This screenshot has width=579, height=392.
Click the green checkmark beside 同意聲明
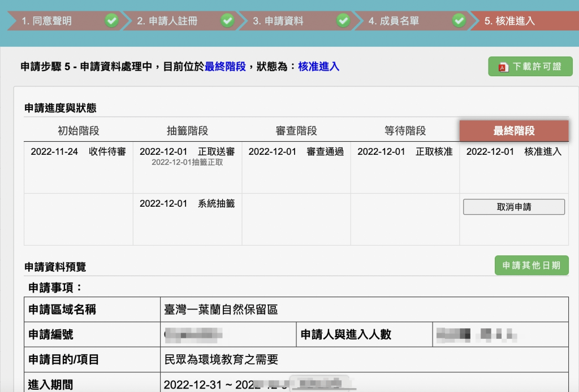pyautogui.click(x=111, y=21)
